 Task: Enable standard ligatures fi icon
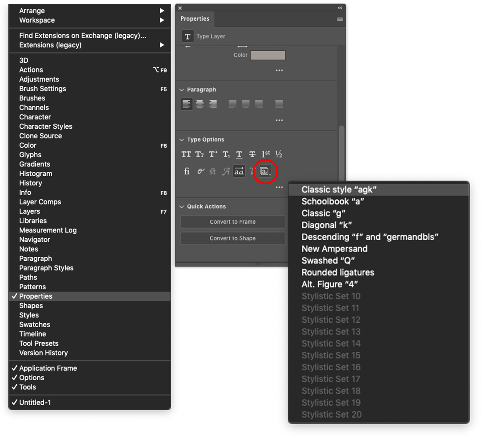tap(187, 171)
